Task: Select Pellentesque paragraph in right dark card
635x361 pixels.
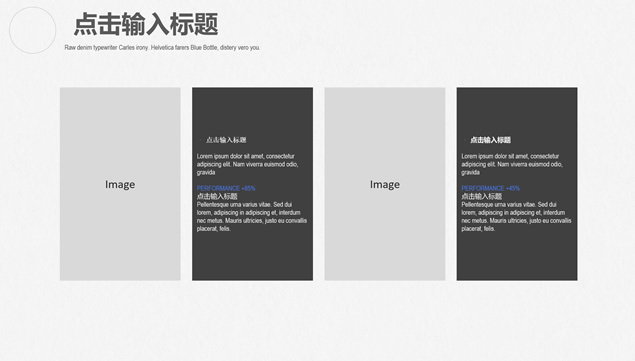Action: pyautogui.click(x=516, y=216)
